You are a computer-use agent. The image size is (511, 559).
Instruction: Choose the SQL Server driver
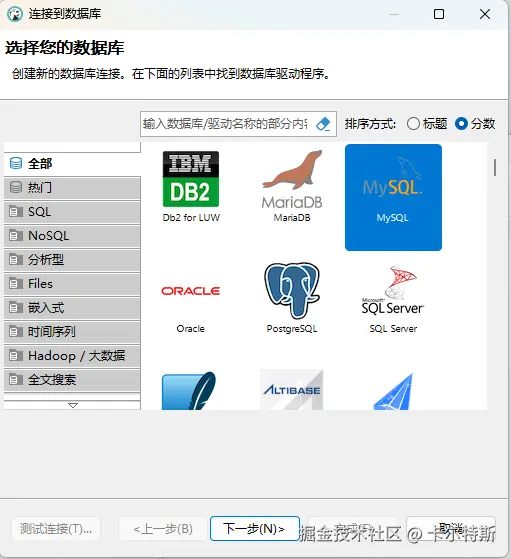[393, 299]
